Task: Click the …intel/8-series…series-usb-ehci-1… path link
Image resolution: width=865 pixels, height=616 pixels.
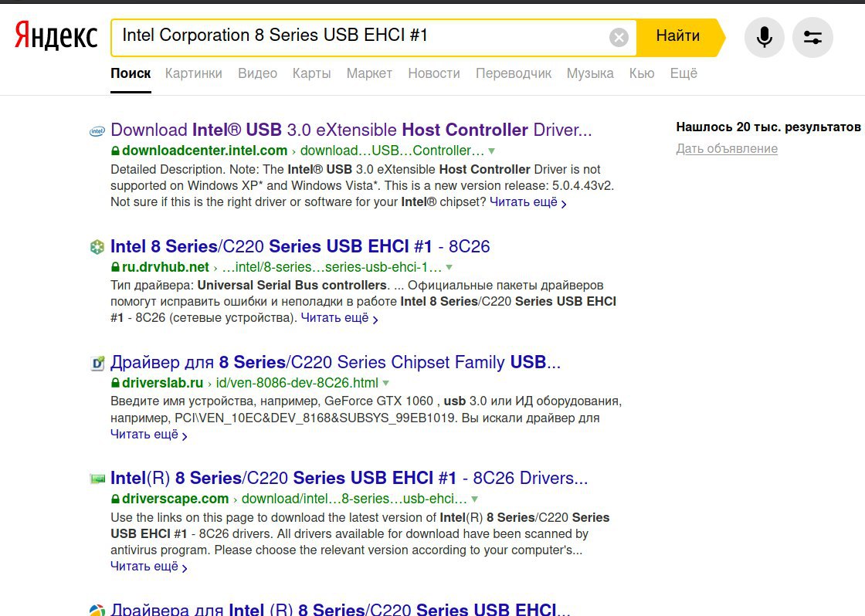Action: coord(332,267)
